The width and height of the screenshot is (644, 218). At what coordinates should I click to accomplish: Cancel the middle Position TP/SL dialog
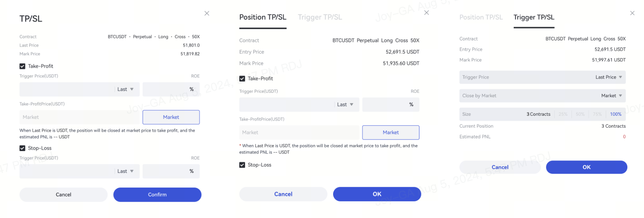click(x=283, y=194)
